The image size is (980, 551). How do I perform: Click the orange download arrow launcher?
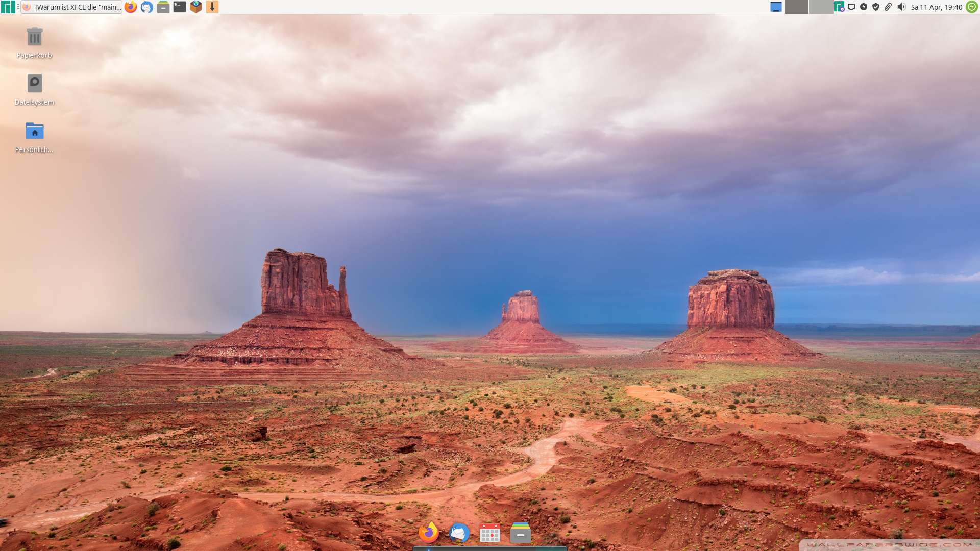[x=212, y=7]
